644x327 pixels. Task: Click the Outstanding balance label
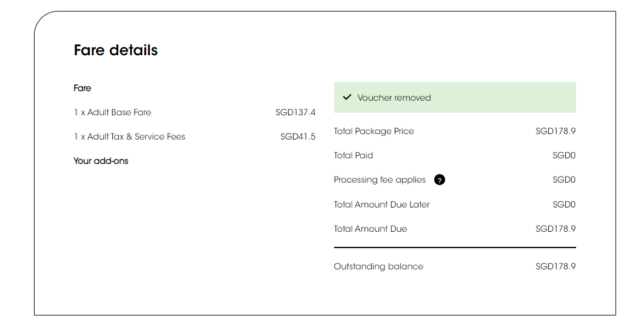(x=378, y=266)
